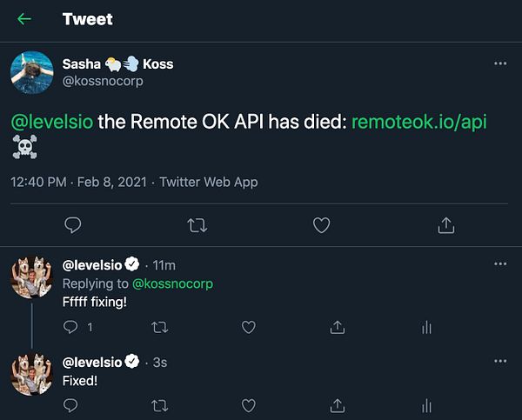Go back using the green arrow

pyautogui.click(x=24, y=19)
